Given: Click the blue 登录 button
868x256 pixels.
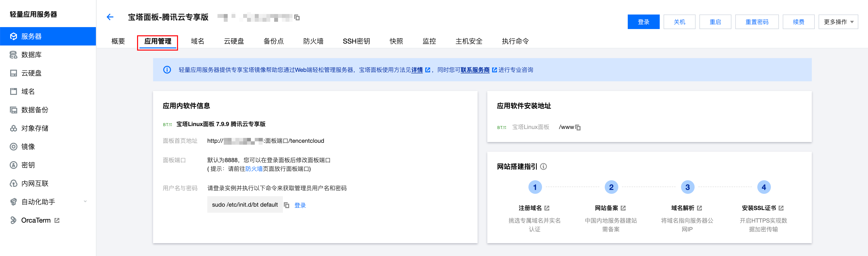Looking at the screenshot, I should point(643,22).
